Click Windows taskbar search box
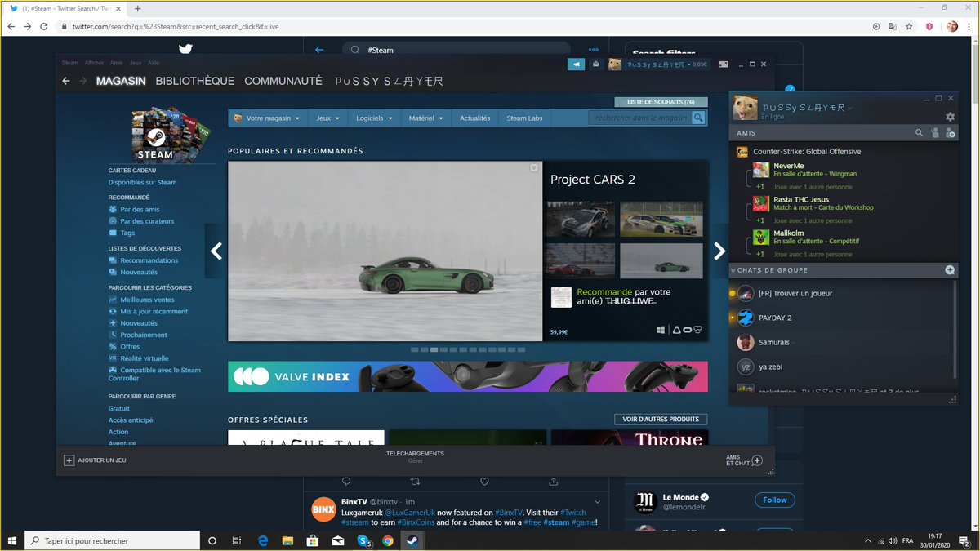 pos(113,540)
